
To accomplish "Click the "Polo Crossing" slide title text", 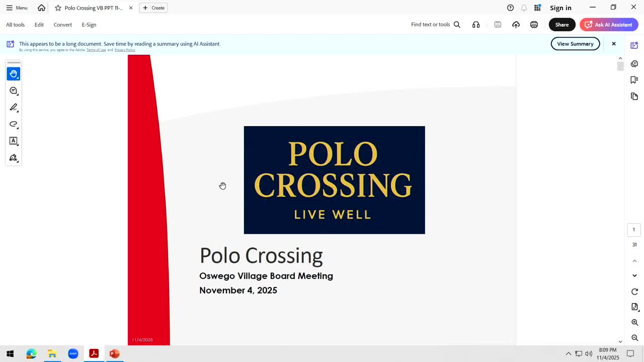I will [261, 256].
